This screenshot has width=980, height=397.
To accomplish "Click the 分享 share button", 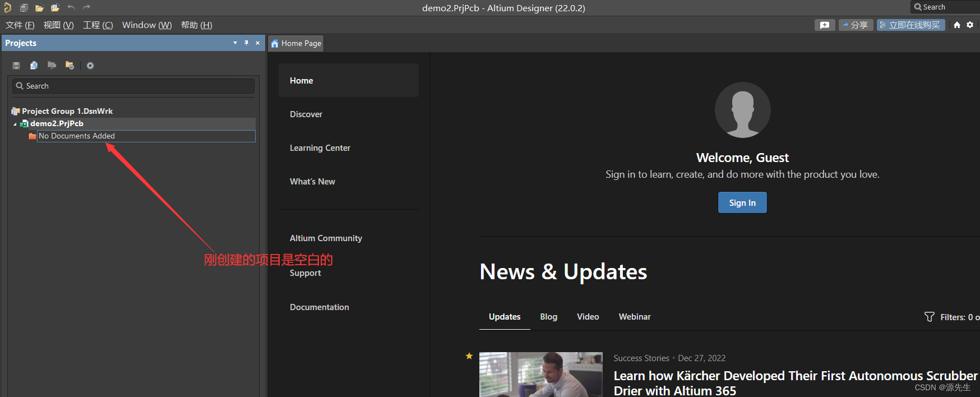I will [856, 25].
